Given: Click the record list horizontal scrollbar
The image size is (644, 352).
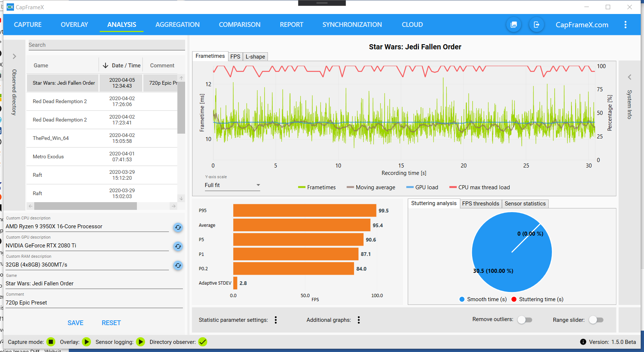Looking at the screenshot, I should pos(86,206).
